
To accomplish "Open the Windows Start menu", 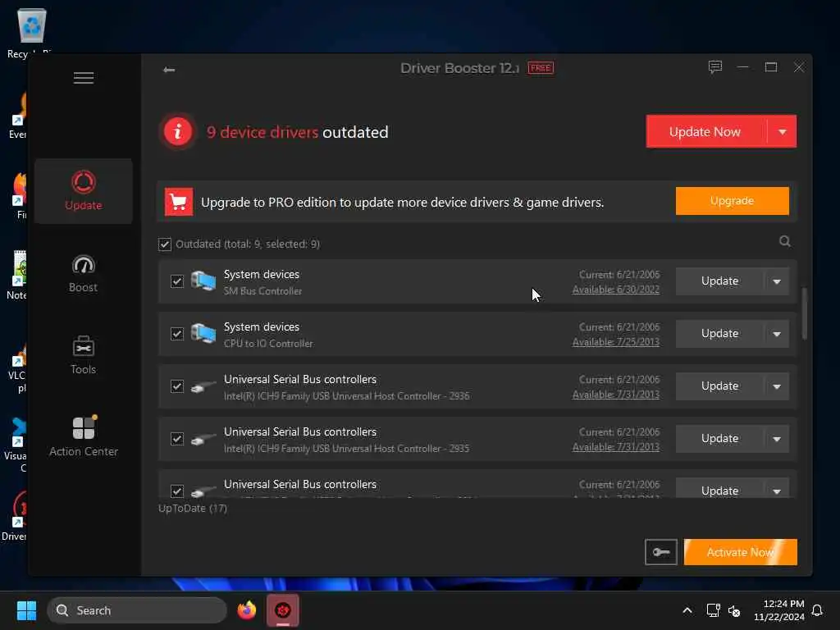I will (26, 610).
